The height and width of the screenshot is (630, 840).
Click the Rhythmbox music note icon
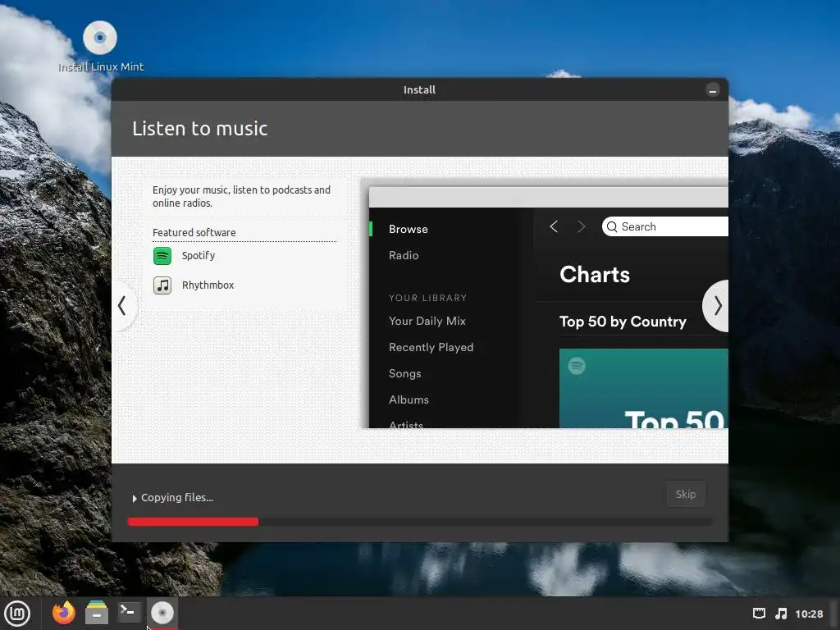pyautogui.click(x=162, y=285)
